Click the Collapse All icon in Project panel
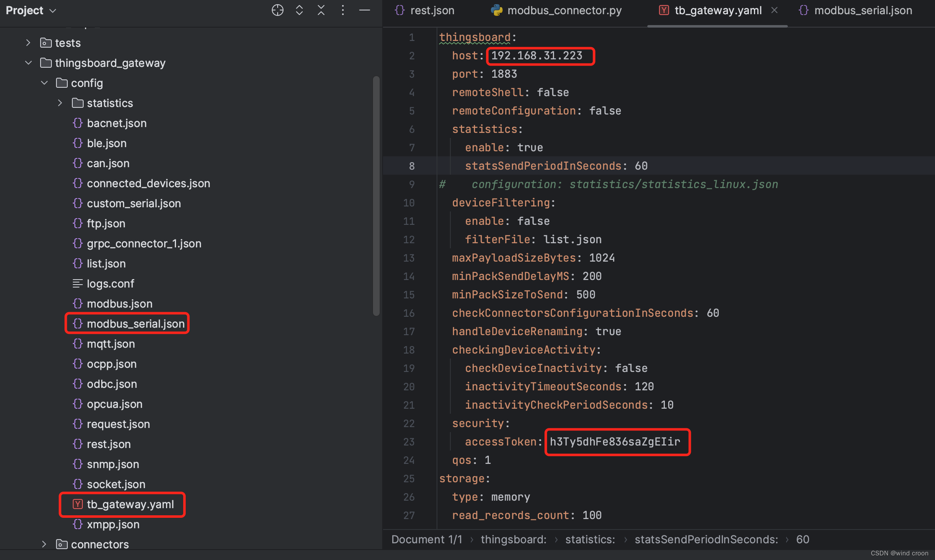This screenshot has width=935, height=560. 321,10
